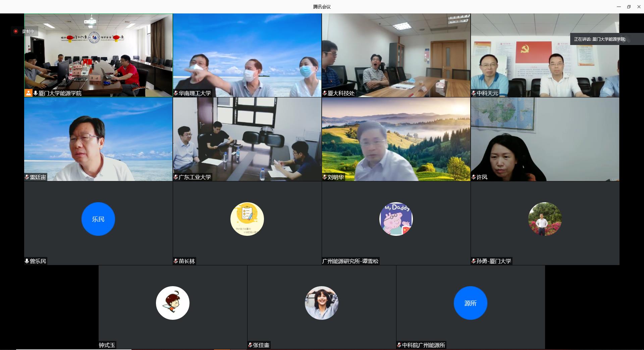Click the name label 厦大科技处
The image size is (644, 350).
[x=341, y=93]
